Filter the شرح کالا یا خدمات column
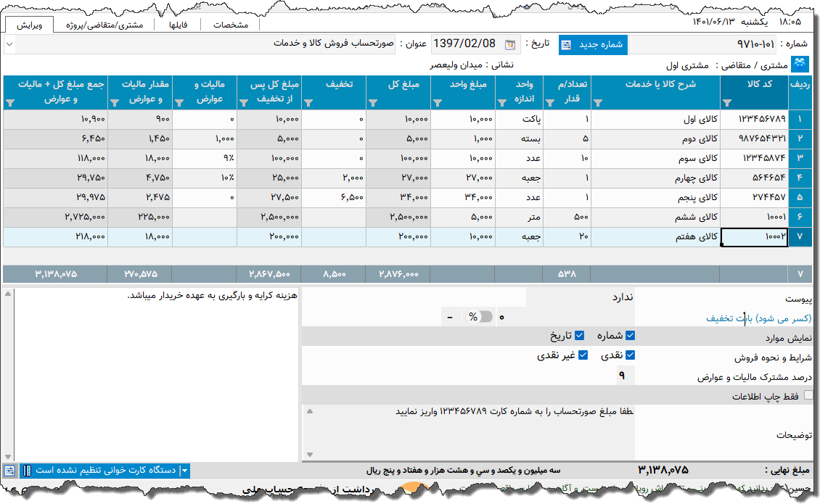The image size is (820, 504). pyautogui.click(x=598, y=103)
